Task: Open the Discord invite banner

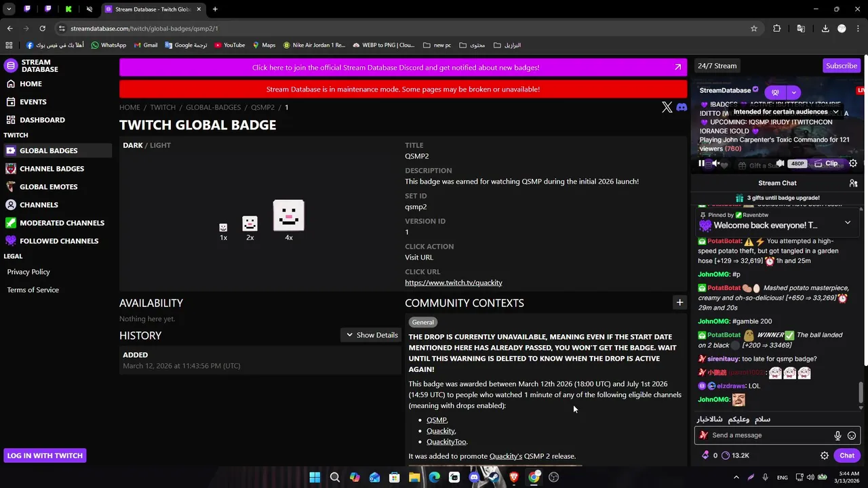Action: [403, 67]
